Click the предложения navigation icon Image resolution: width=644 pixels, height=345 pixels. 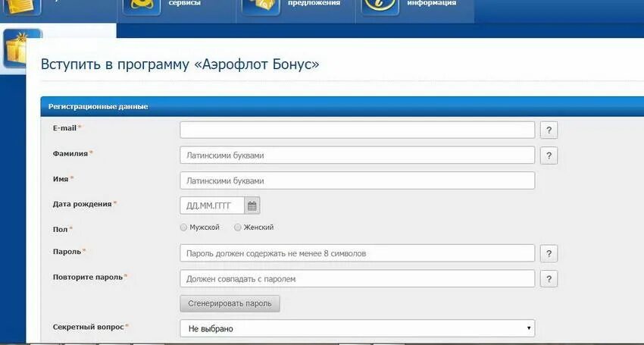tap(261, 7)
